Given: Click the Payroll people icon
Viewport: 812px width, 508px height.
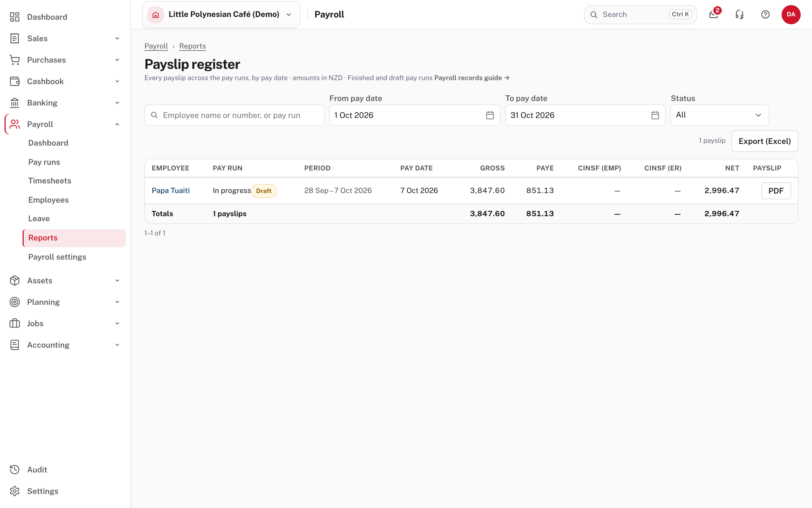Looking at the screenshot, I should point(14,124).
